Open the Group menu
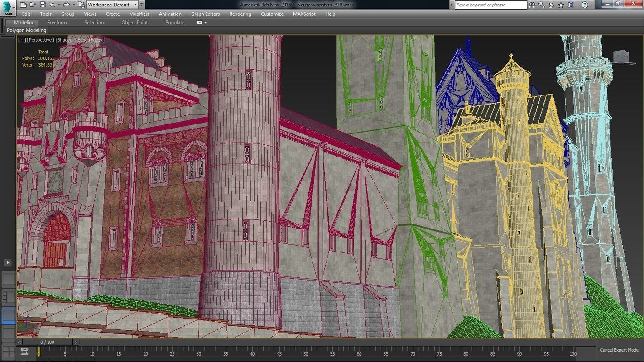 pos(67,14)
